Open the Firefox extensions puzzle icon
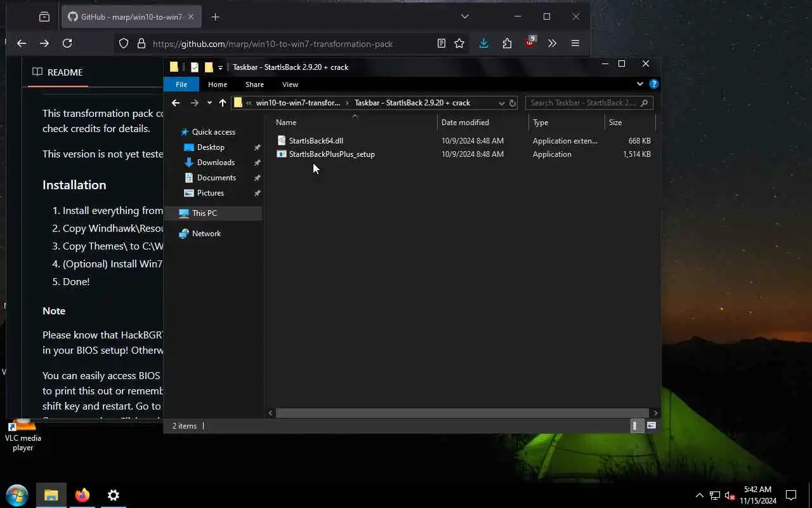 [x=507, y=43]
